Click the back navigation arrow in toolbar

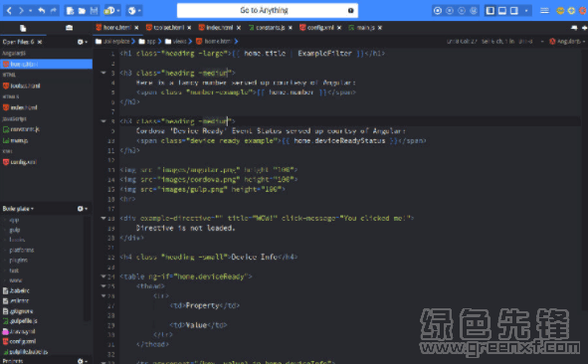tap(9, 11)
